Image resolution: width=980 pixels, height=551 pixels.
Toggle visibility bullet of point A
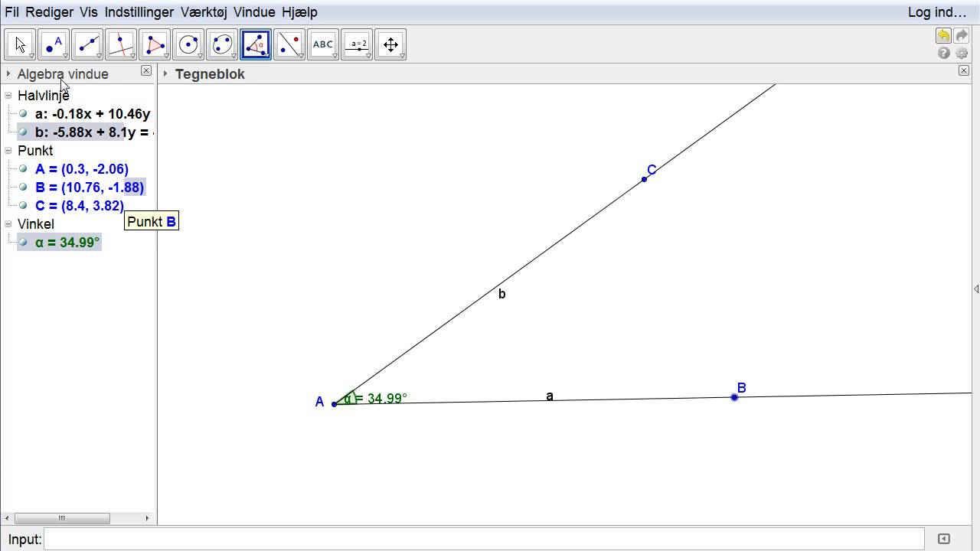pos(24,169)
